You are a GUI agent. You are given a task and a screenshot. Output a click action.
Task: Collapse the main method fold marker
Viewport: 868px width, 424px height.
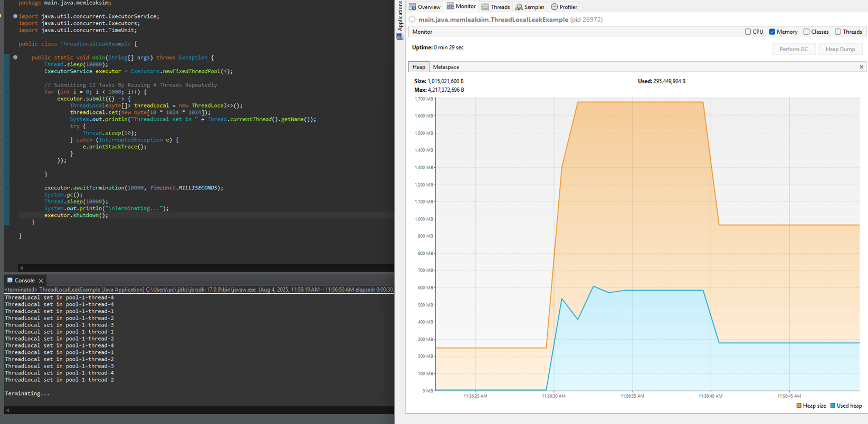coord(15,57)
